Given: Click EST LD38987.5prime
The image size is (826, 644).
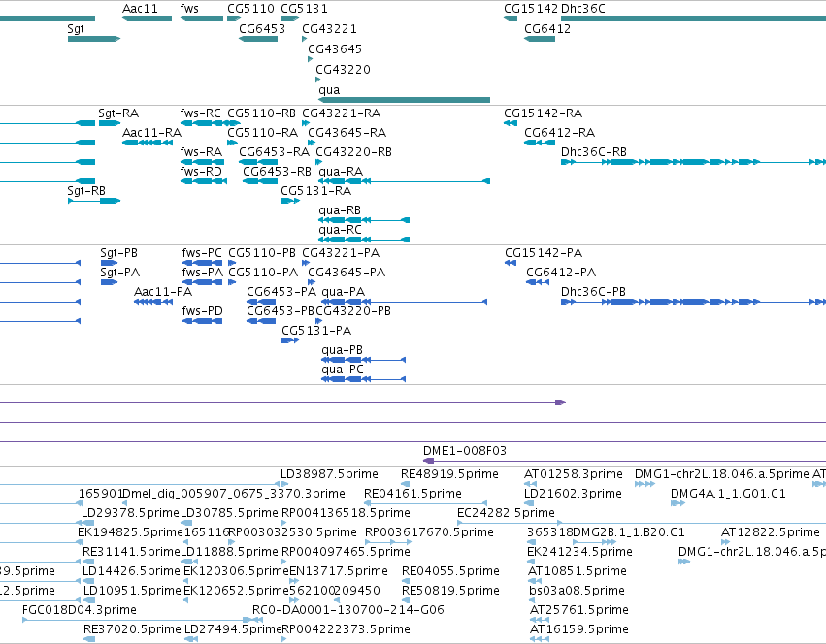Looking at the screenshot, I should click(x=284, y=484).
